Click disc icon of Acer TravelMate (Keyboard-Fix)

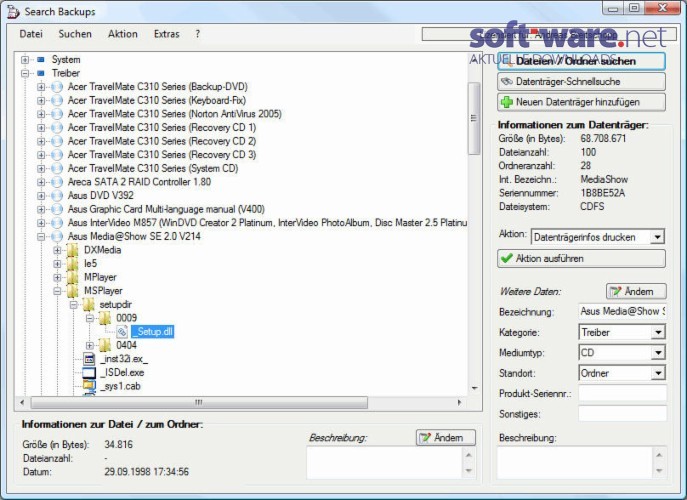(x=57, y=100)
